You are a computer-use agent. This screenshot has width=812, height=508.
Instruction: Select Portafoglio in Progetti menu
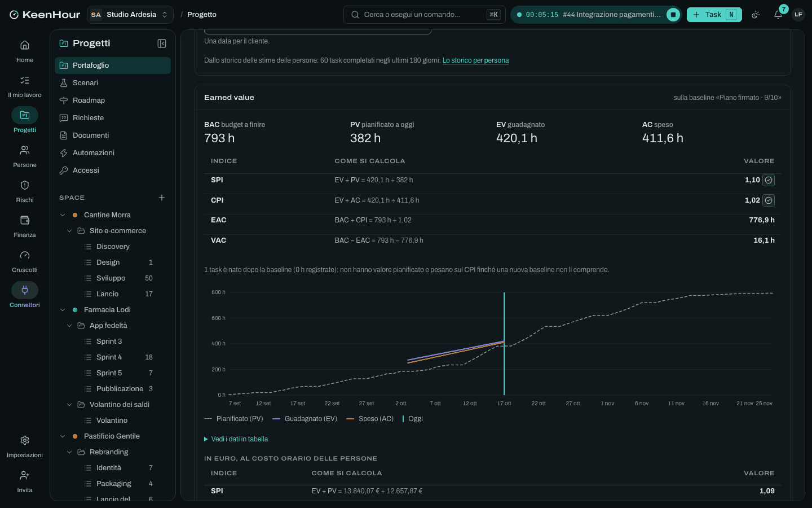[113, 65]
